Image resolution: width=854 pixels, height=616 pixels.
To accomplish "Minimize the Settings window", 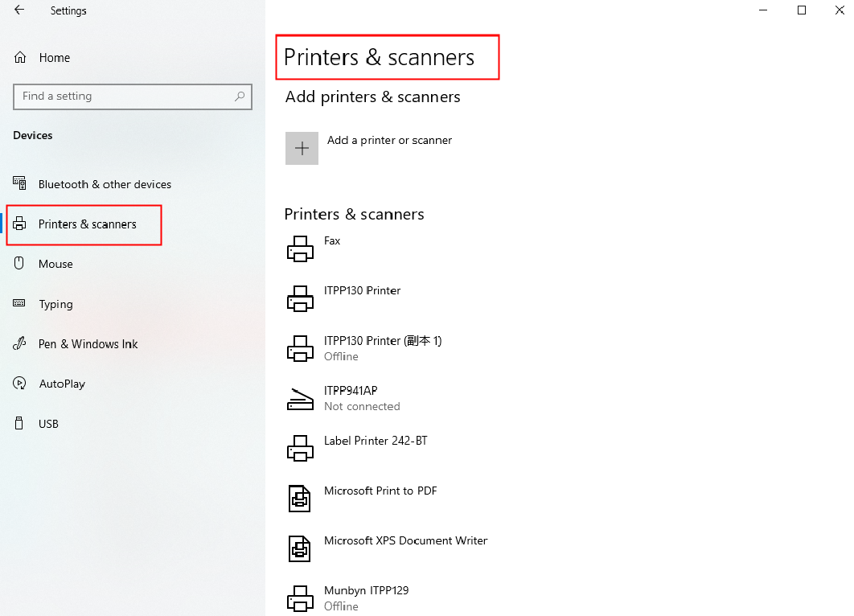I will (x=763, y=10).
